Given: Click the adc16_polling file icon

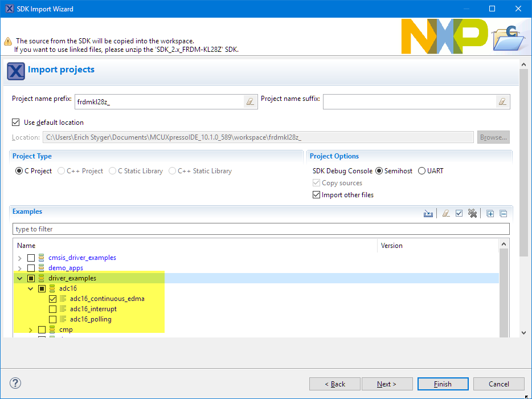Looking at the screenshot, I should coord(63,319).
